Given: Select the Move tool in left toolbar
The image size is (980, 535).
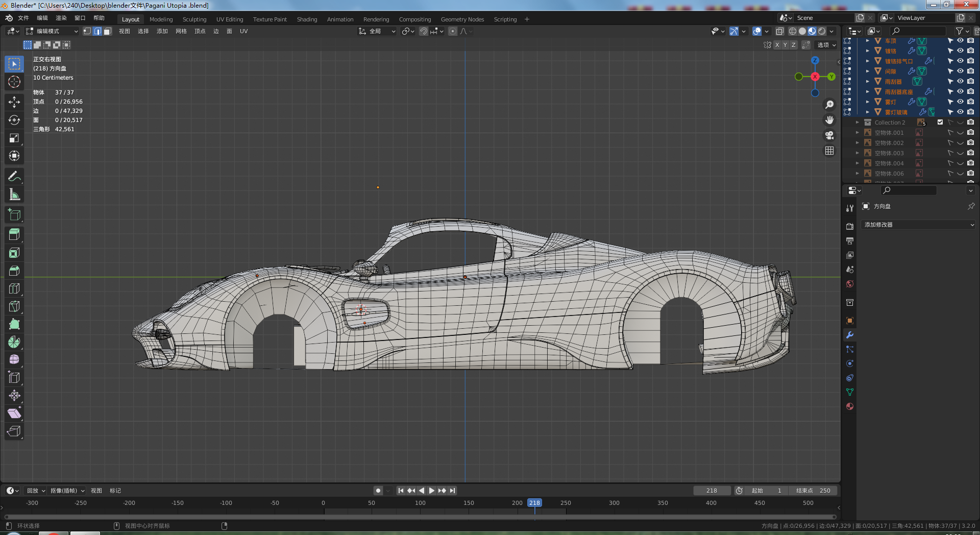Looking at the screenshot, I should pyautogui.click(x=14, y=102).
